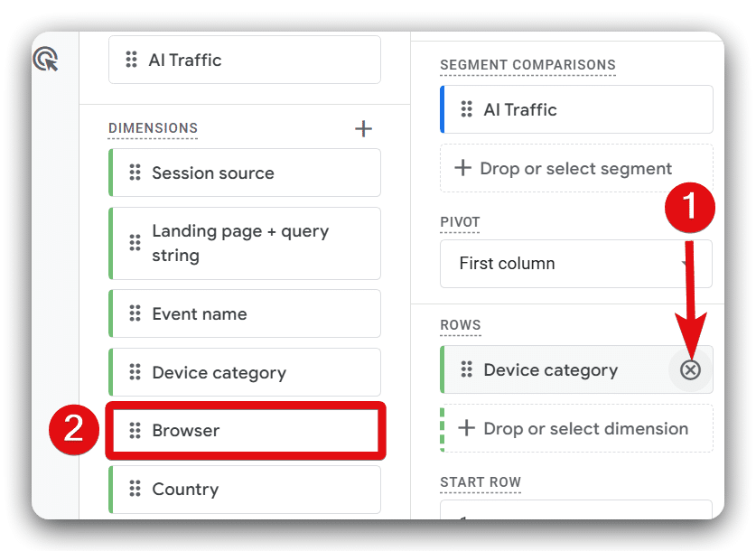Click the drag handle on Browser dimension
Image resolution: width=756 pixels, height=551 pixels.
(x=133, y=431)
